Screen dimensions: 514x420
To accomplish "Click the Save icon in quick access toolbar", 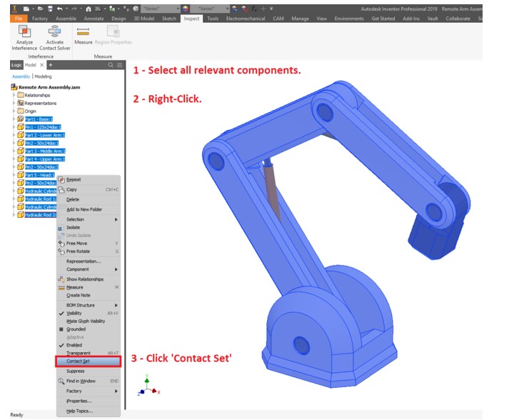I will pos(49,9).
